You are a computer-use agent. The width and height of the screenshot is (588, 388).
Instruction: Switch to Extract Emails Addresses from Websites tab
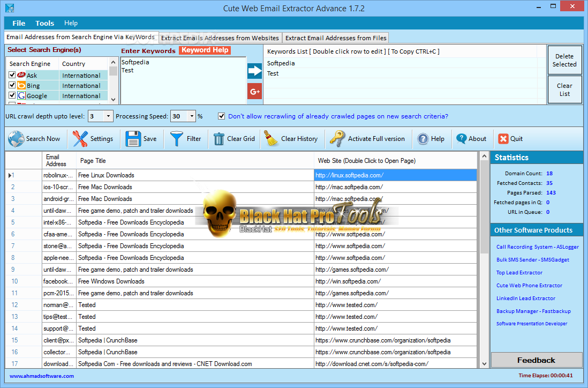coord(220,38)
